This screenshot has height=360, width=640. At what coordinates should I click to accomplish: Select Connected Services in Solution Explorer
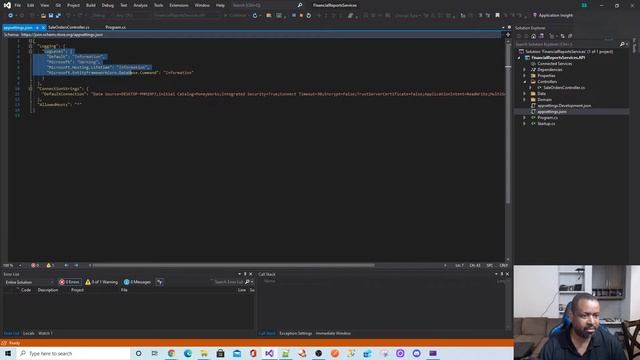click(554, 64)
